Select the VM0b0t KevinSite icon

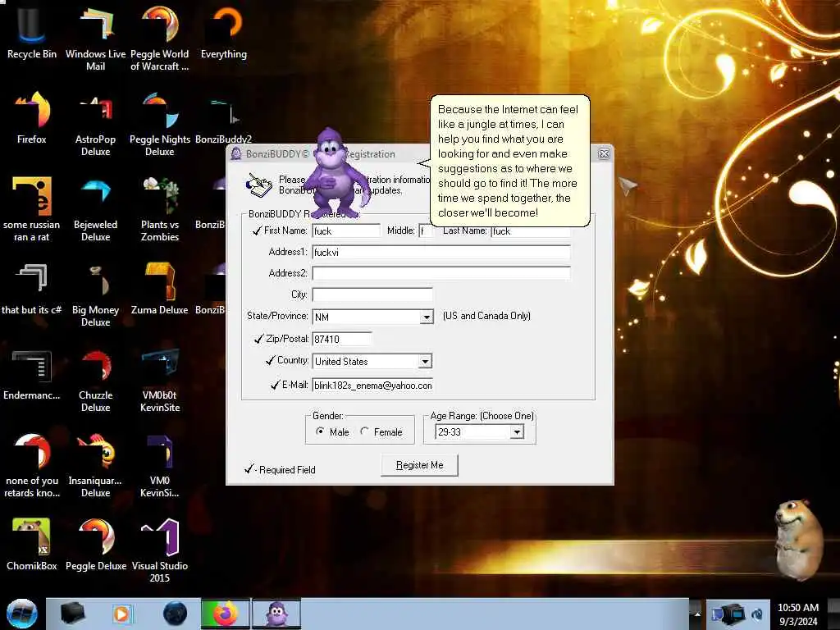[160, 379]
